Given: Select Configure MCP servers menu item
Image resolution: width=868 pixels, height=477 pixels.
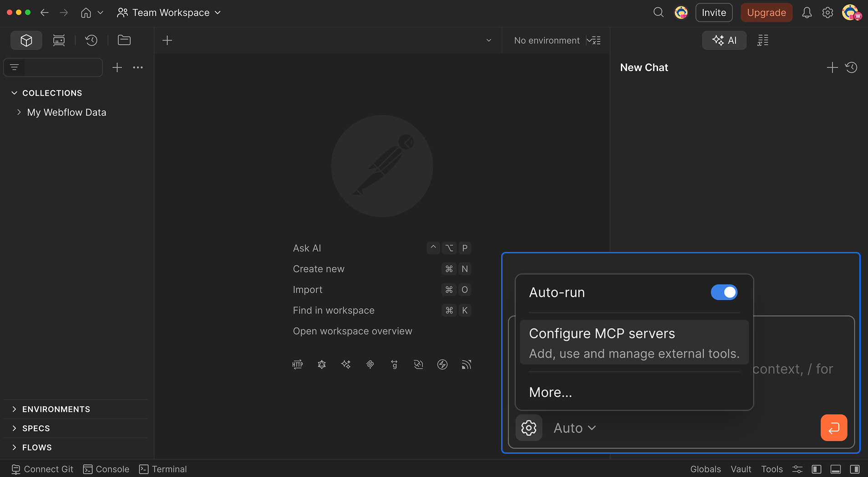Looking at the screenshot, I should [x=634, y=343].
